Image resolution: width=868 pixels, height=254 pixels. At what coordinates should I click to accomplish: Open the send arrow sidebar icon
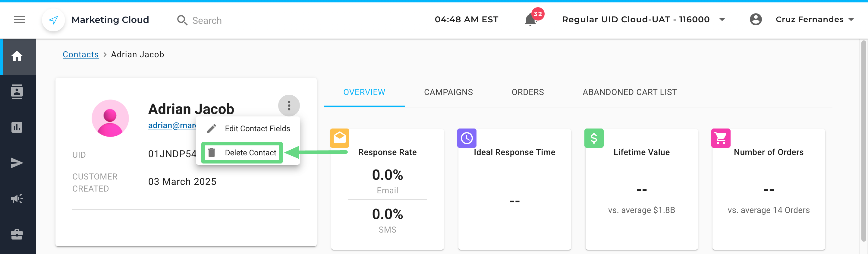tap(17, 163)
